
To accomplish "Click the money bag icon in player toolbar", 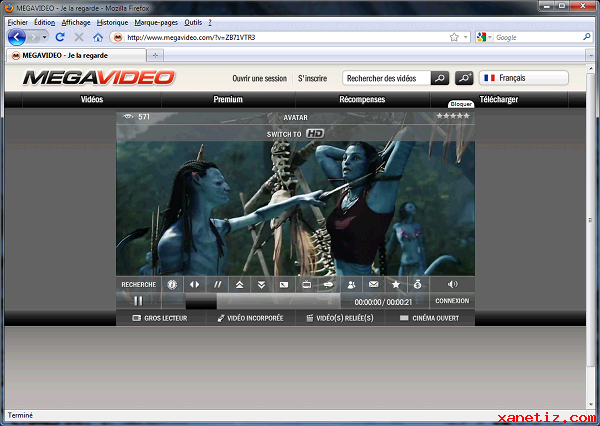I will 417,284.
